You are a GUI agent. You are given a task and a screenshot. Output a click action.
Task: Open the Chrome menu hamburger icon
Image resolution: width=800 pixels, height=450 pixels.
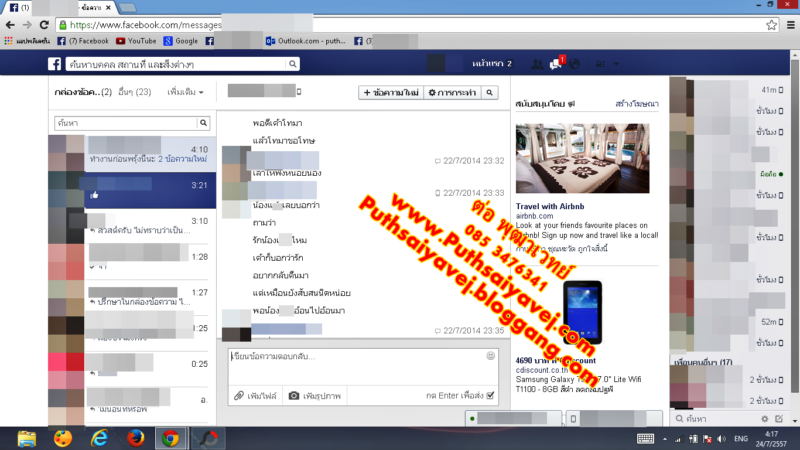coord(790,24)
